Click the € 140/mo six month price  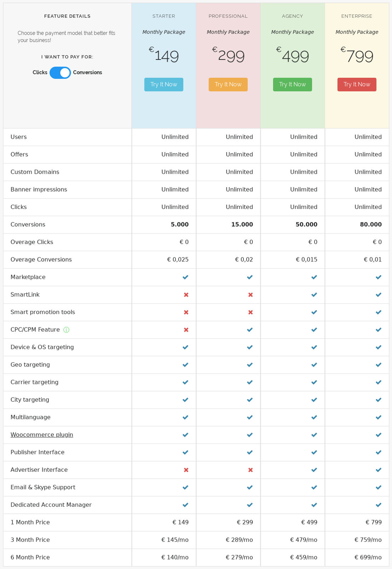coord(175,557)
